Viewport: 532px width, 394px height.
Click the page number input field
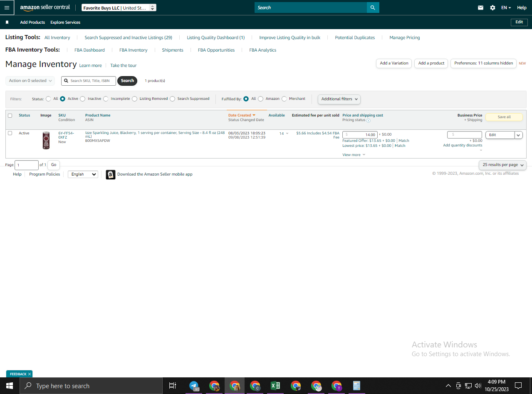point(27,165)
